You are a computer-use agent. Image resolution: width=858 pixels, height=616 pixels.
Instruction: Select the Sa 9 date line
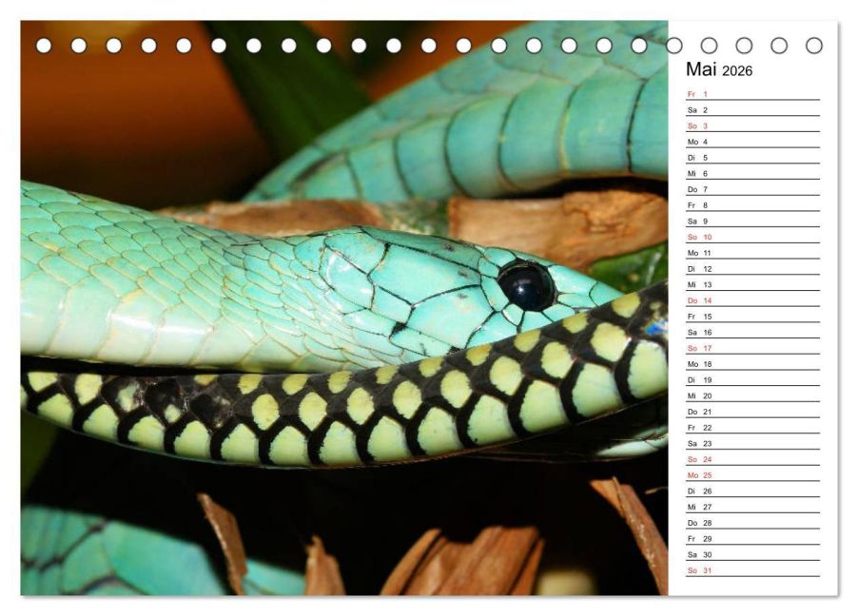(751, 221)
